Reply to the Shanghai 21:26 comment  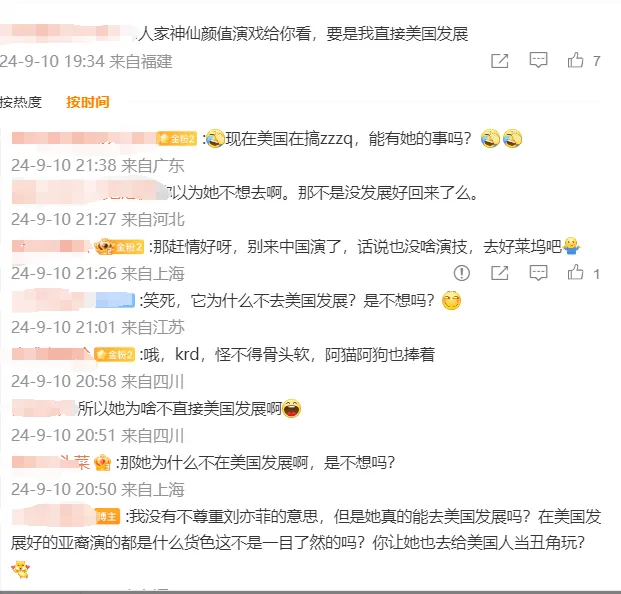point(538,273)
